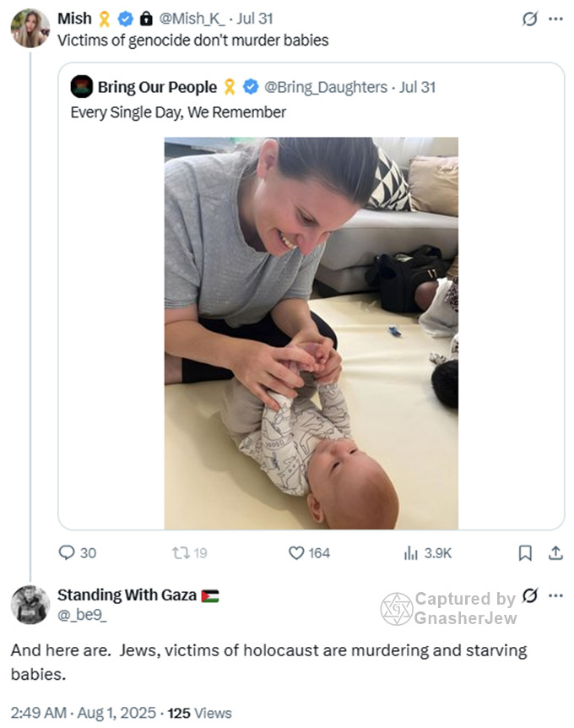The width and height of the screenshot is (574, 728).
Task: Open the woman and baby photo
Action: 311,334
